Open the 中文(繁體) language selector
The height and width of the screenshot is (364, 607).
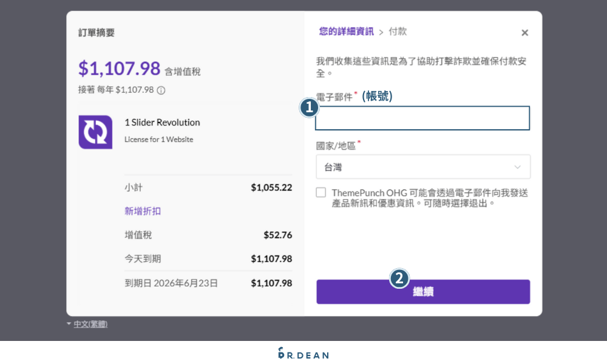click(x=90, y=324)
